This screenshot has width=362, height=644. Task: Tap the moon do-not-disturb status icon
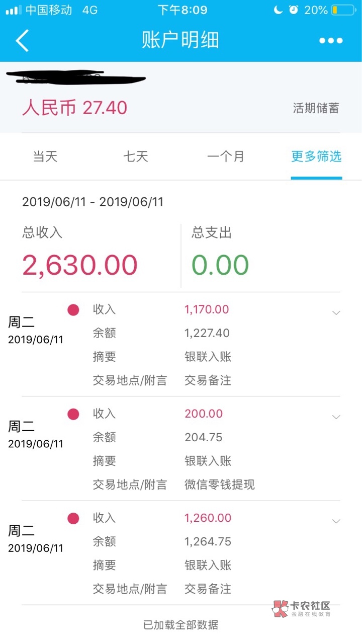278,10
